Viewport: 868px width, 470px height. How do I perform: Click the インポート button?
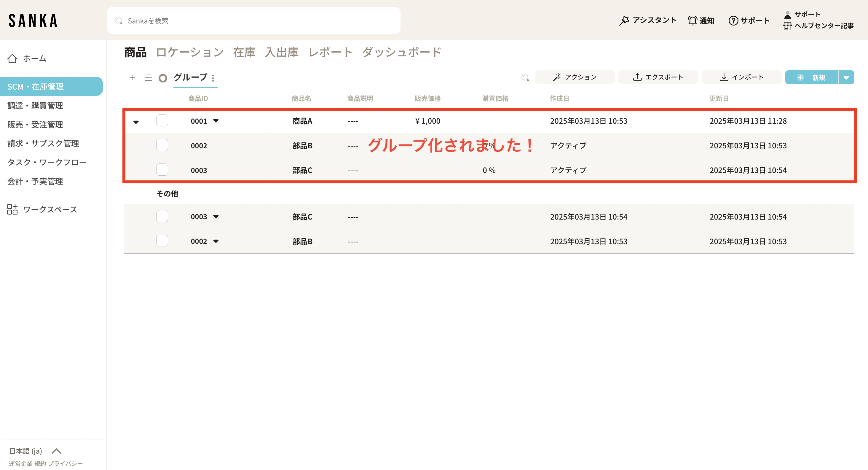(742, 77)
